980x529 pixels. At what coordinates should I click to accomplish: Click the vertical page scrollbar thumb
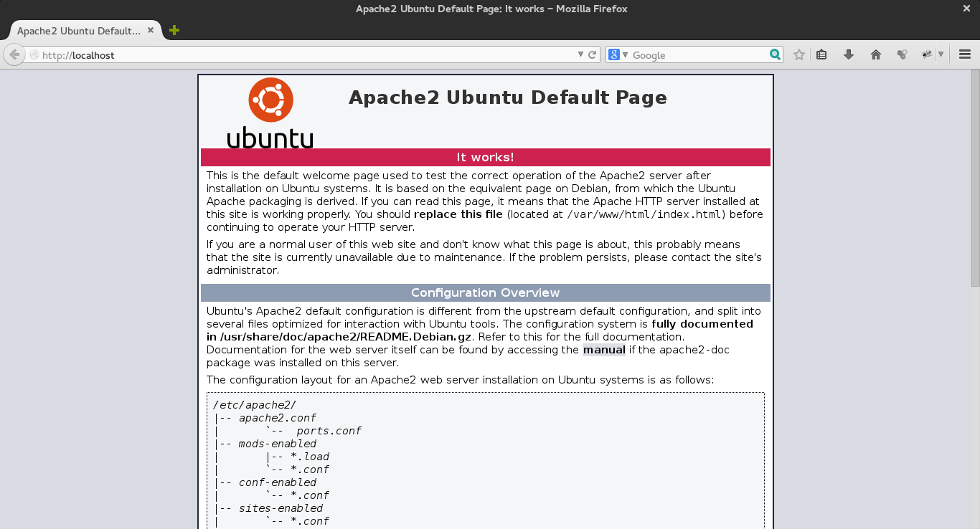pyautogui.click(x=975, y=179)
